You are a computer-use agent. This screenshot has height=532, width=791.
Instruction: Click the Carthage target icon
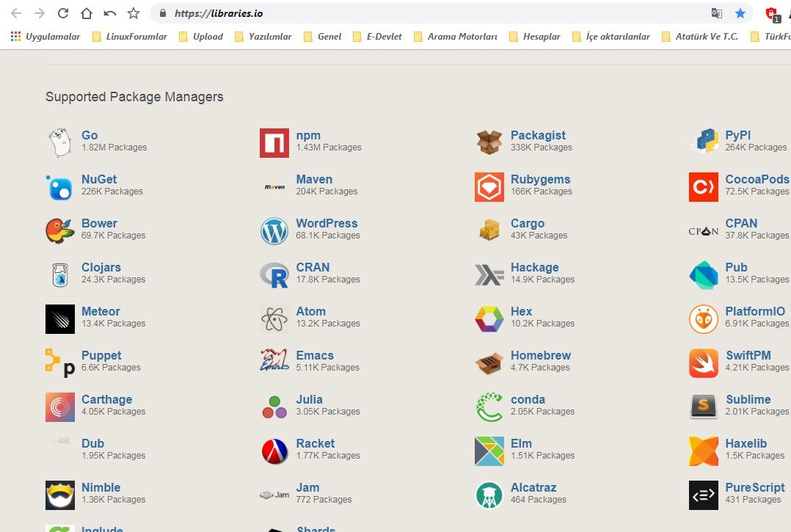[60, 407]
